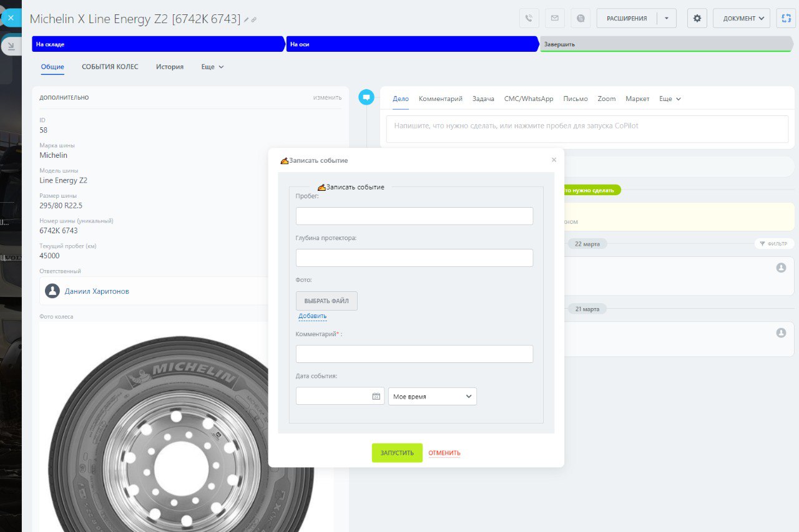
Task: Click the envelope email icon in the header
Action: click(555, 18)
